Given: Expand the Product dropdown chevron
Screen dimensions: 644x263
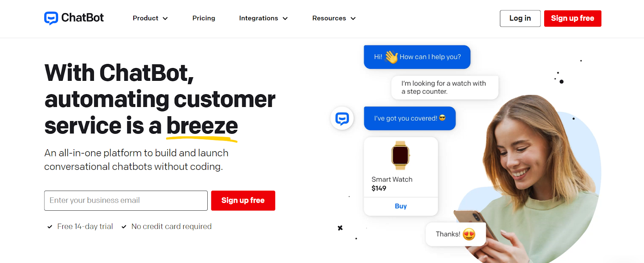Looking at the screenshot, I should pyautogui.click(x=165, y=18).
